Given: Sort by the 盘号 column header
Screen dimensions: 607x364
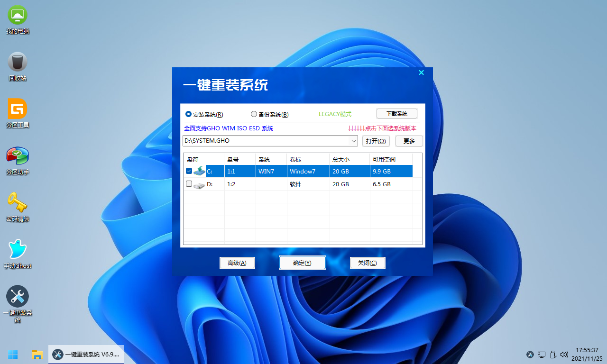Looking at the screenshot, I should [240, 159].
